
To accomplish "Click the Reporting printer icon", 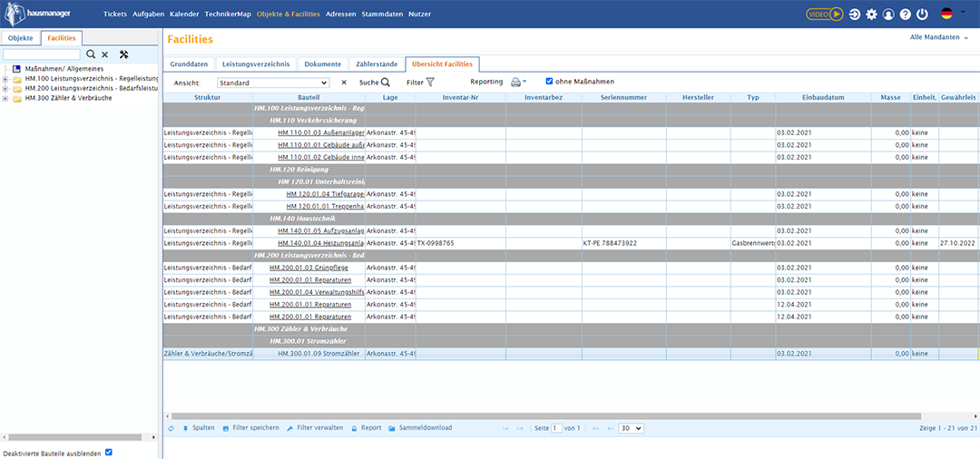I will [515, 82].
